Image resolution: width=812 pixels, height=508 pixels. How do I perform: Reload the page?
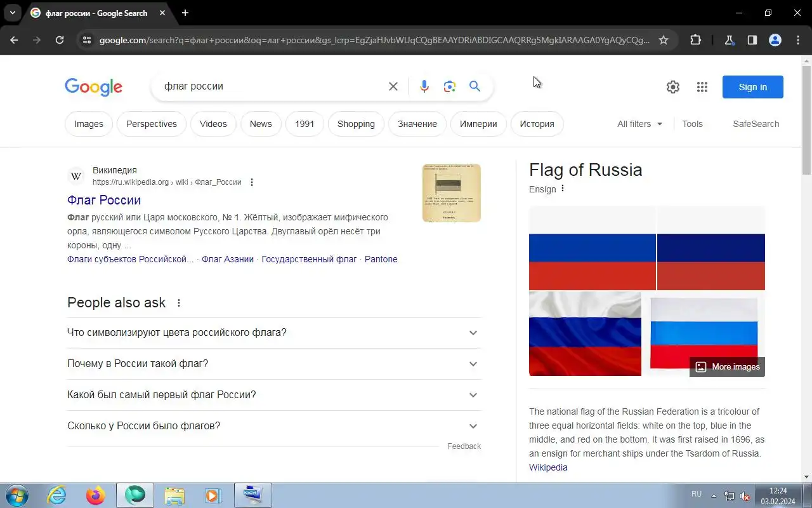tap(60, 40)
